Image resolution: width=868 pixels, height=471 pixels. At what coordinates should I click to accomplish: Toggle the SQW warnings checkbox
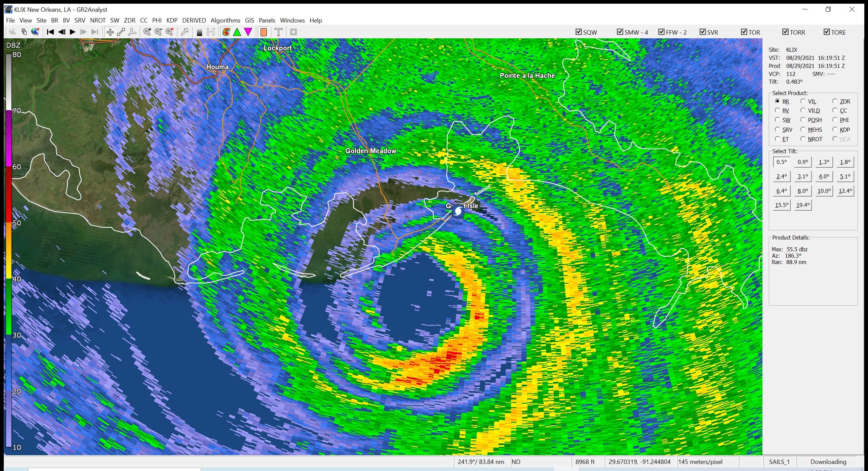coord(579,32)
